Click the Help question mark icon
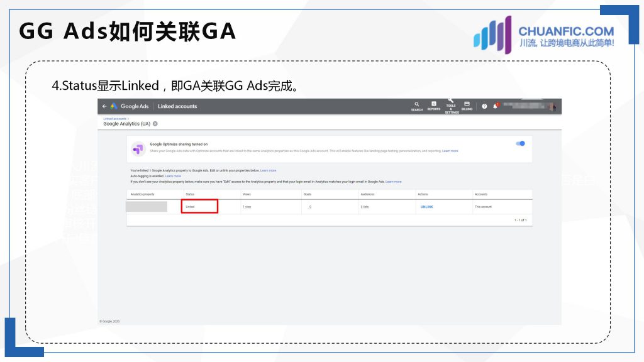The image size is (644, 362). pyautogui.click(x=484, y=106)
